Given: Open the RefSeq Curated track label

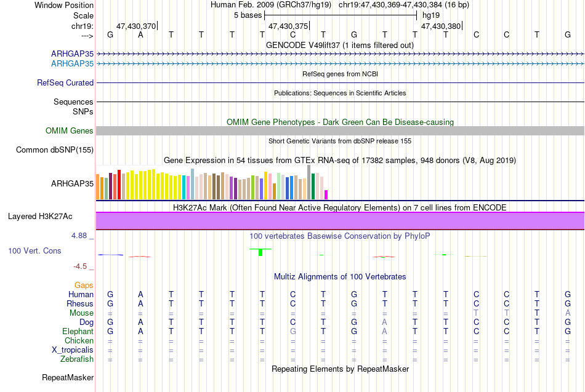Looking at the screenshot, I should point(65,82).
